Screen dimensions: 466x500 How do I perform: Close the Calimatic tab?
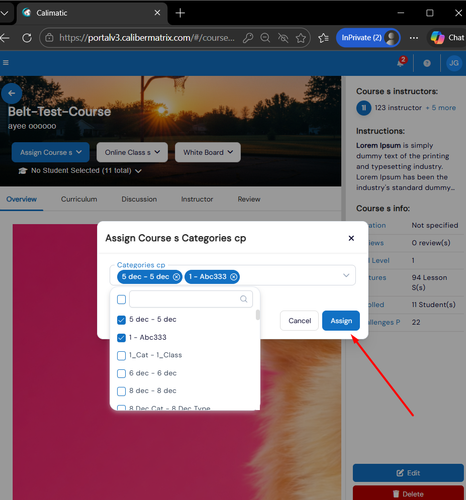(157, 13)
